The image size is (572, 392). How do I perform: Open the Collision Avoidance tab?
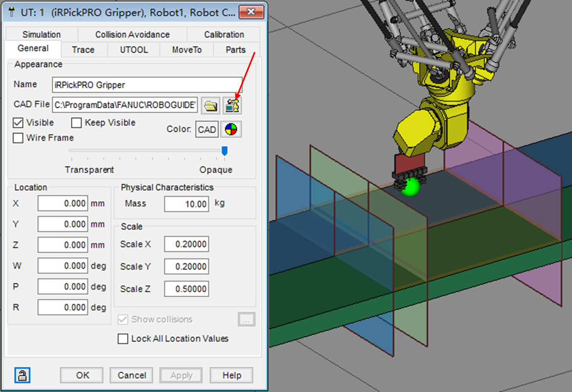point(132,34)
